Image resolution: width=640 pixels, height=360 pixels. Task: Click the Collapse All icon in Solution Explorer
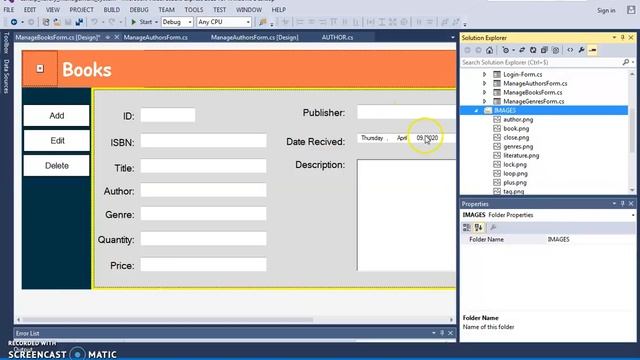[544, 50]
